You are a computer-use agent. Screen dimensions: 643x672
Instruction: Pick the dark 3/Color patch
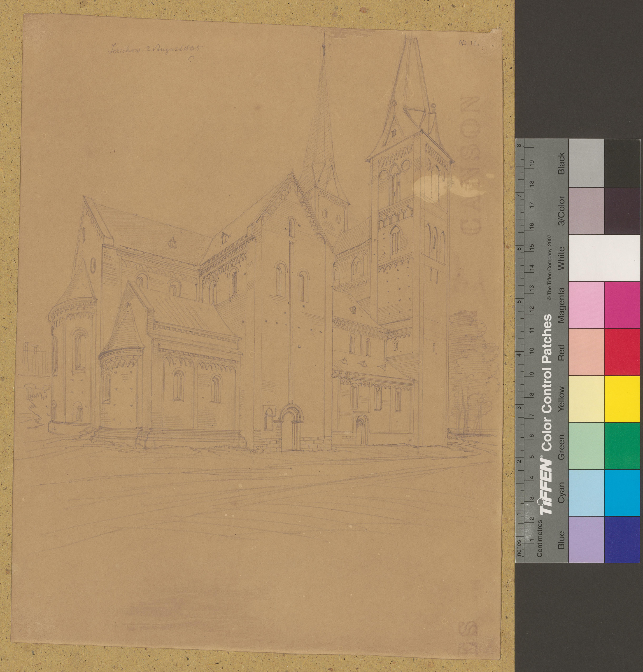click(622, 211)
